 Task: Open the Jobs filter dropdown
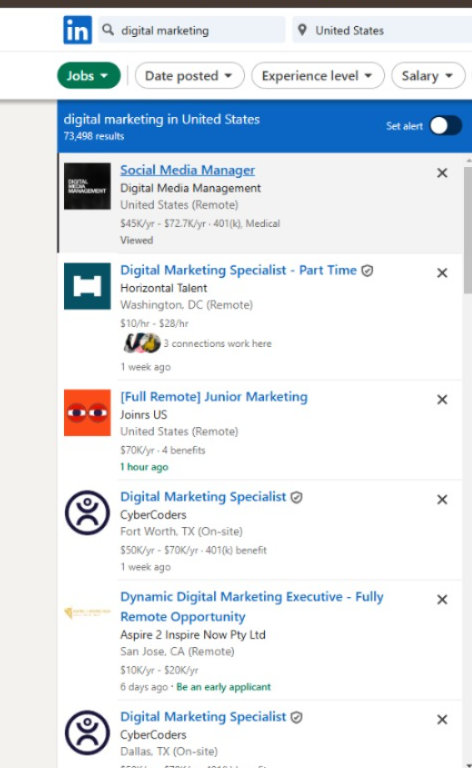click(x=89, y=75)
